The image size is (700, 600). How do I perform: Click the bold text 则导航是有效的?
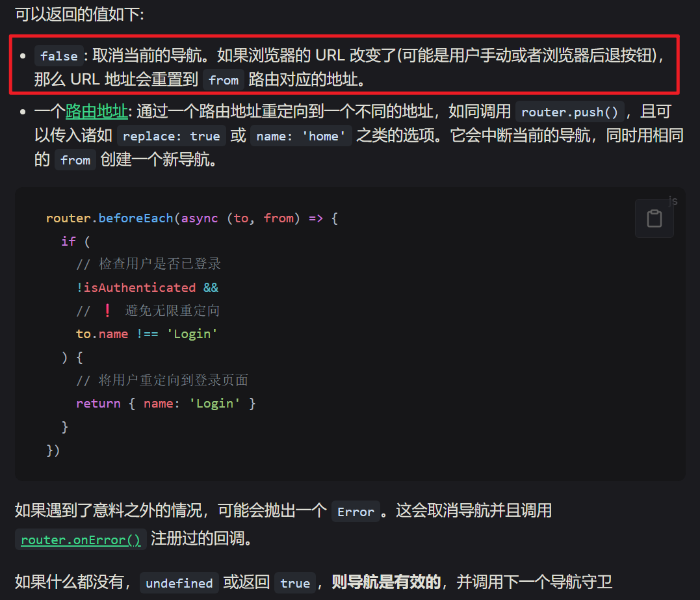click(386, 582)
